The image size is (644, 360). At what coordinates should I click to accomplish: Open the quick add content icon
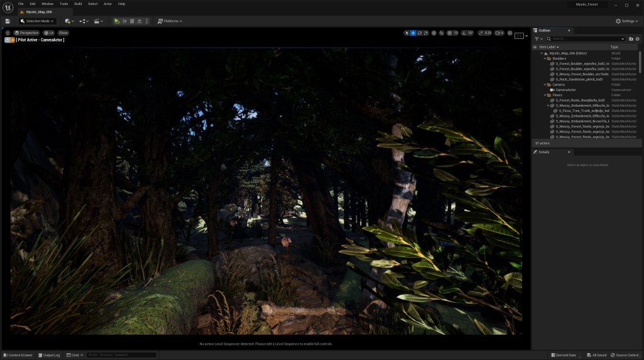[x=69, y=21]
